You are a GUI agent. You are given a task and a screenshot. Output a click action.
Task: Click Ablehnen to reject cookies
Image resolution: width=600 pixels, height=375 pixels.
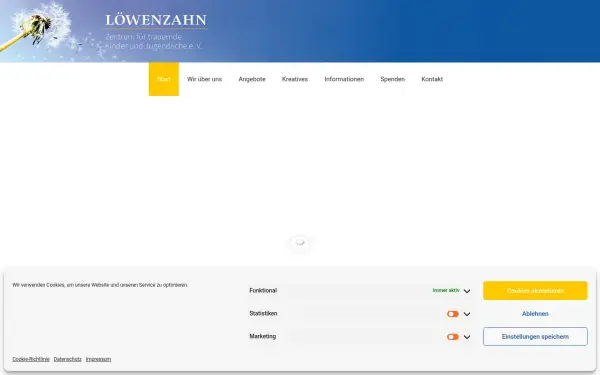coord(535,314)
